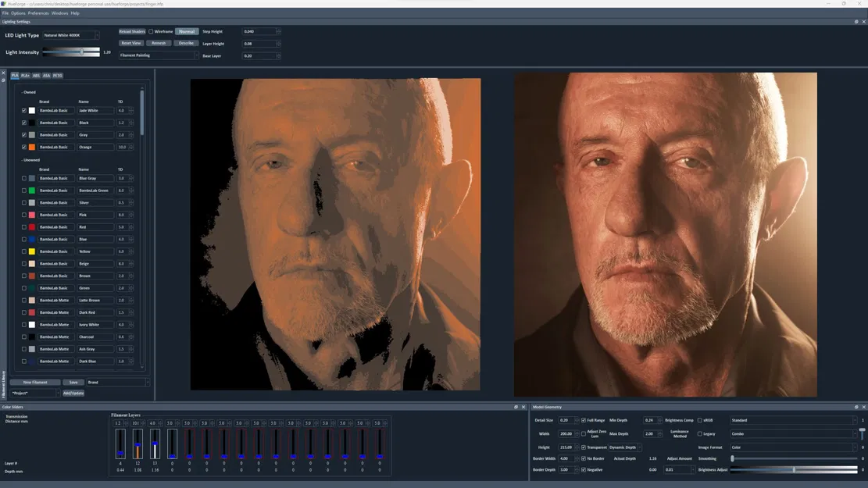This screenshot has width=868, height=488.
Task: Click the Describe button
Action: coord(186,43)
